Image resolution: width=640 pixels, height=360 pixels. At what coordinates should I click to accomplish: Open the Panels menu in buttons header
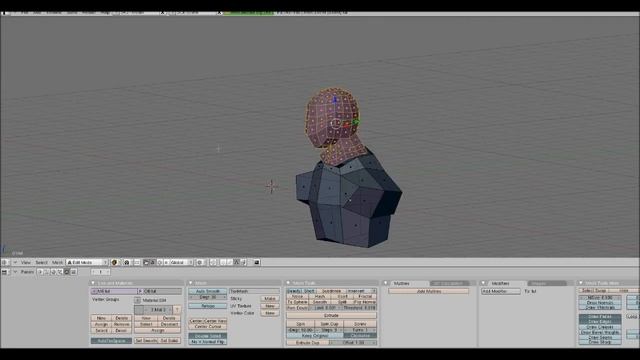click(27, 272)
